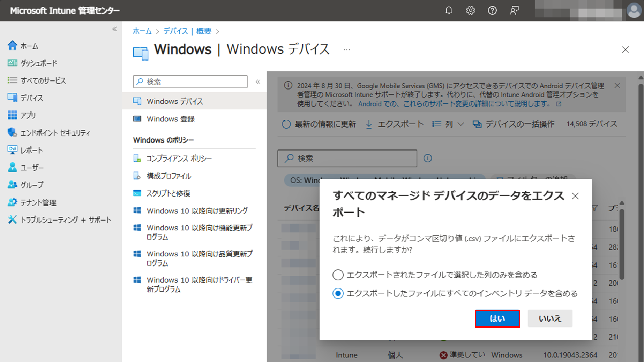This screenshot has width=644, height=362.
Task: Click ホーム breadcrumb link
Action: pyautogui.click(x=142, y=31)
